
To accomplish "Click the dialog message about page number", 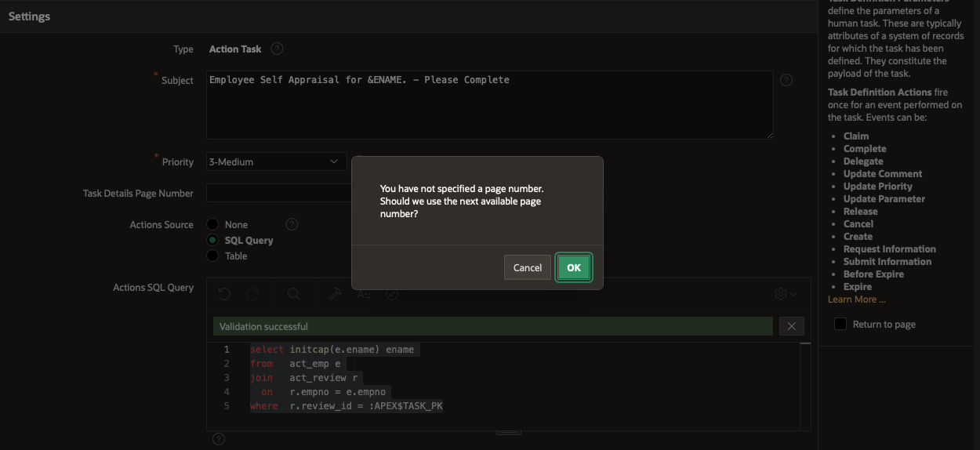I will tap(462, 201).
